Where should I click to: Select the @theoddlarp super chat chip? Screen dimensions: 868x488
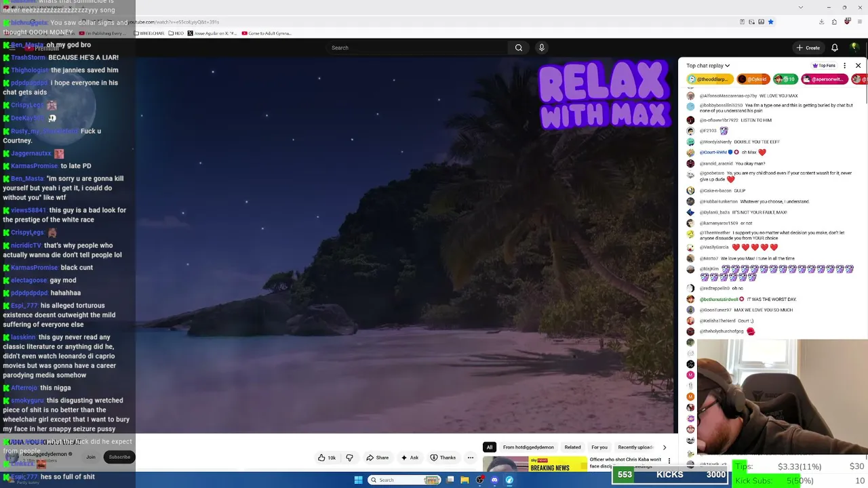point(709,79)
